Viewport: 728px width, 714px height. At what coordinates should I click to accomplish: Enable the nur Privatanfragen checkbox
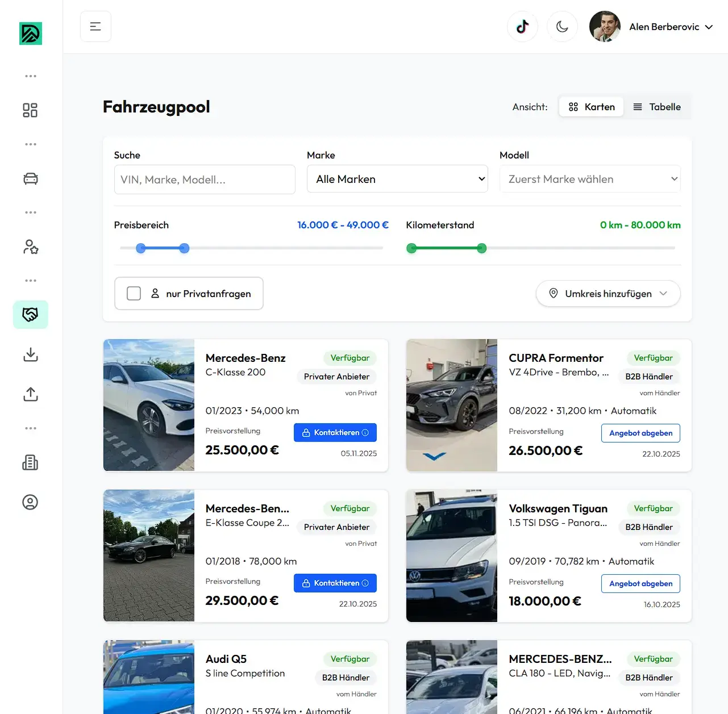[x=134, y=294]
